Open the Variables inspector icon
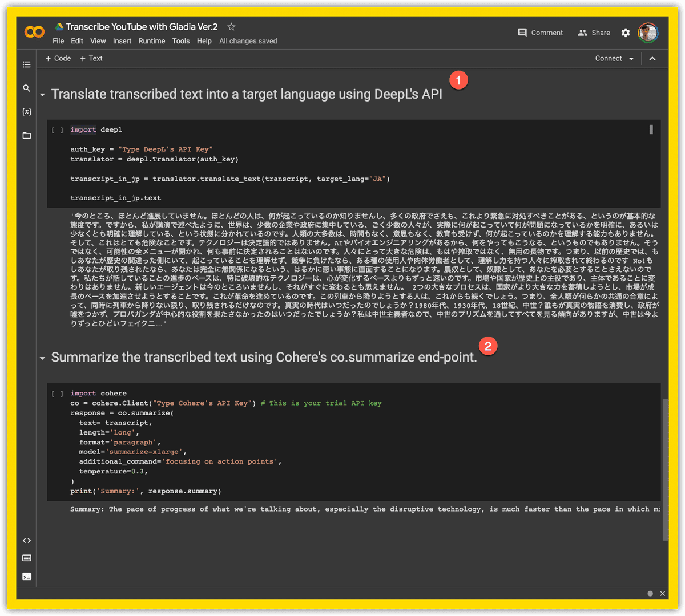The width and height of the screenshot is (685, 616). [27, 112]
